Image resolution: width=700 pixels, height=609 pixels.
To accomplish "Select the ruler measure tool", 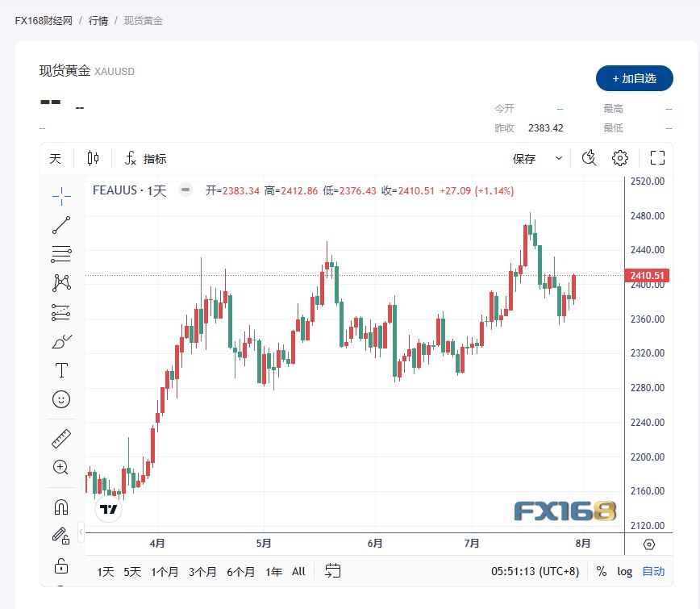I will point(61,439).
